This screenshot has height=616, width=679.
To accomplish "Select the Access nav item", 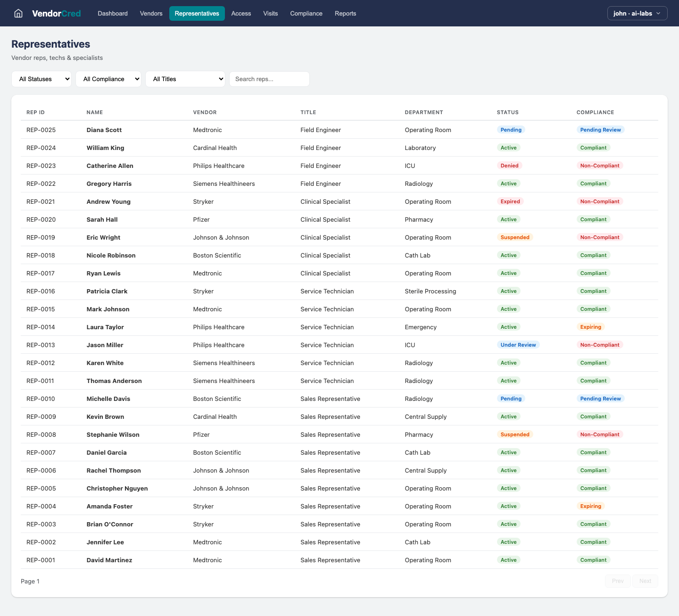I will [x=241, y=13].
